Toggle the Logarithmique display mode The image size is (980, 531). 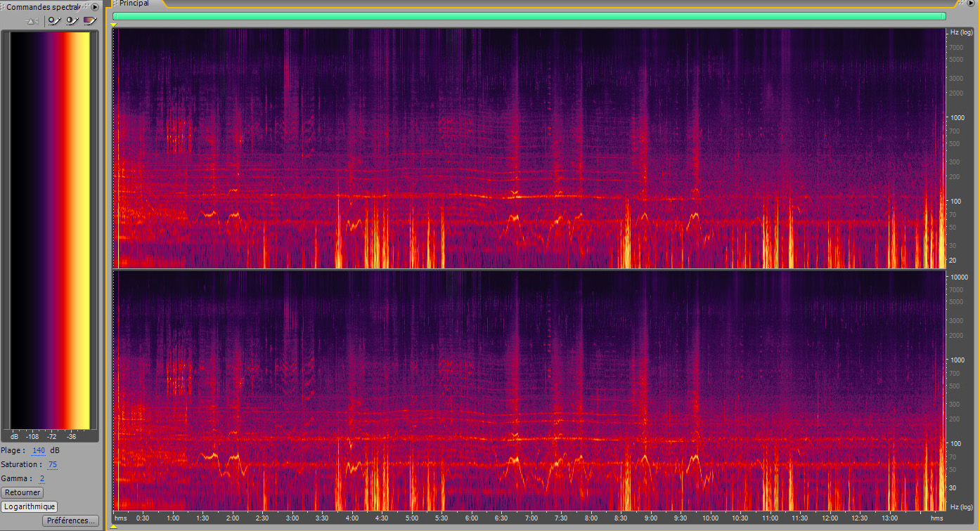point(31,506)
